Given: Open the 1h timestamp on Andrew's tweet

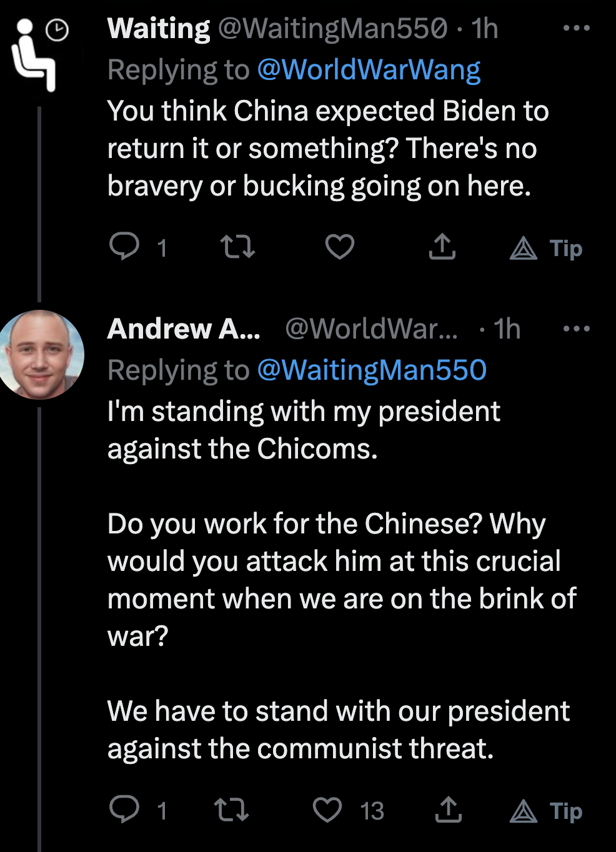Looking at the screenshot, I should click(507, 329).
